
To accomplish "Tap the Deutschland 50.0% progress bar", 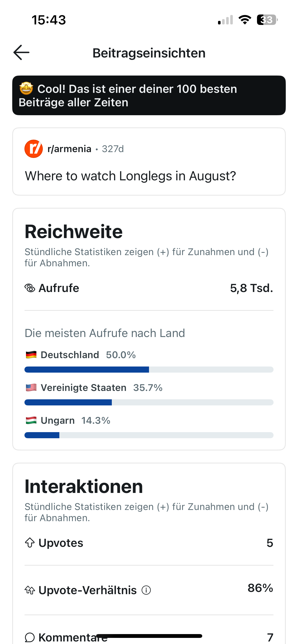I will tap(149, 370).
